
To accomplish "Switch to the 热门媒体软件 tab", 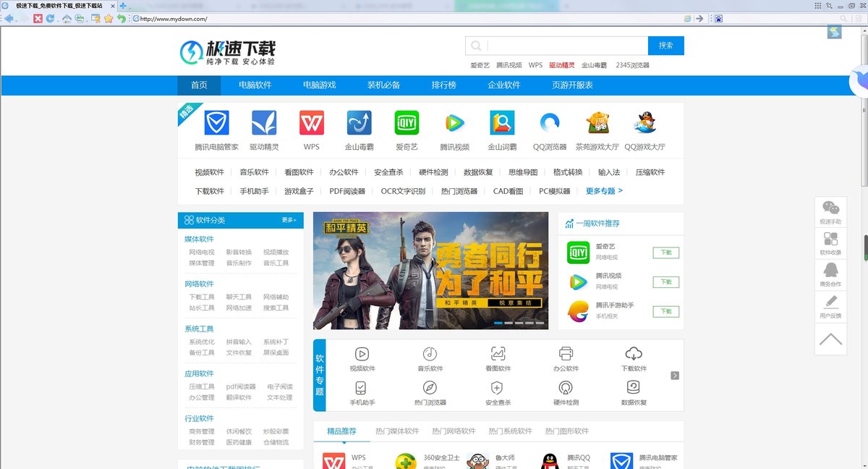I will click(x=397, y=431).
